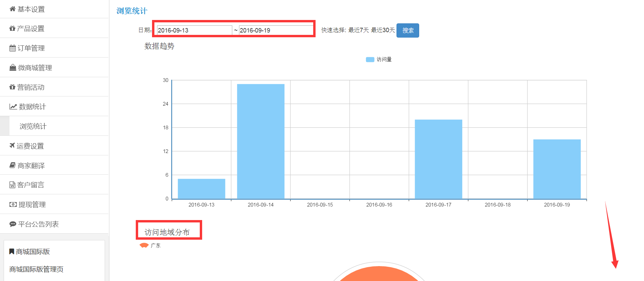
Task: Click the bar for 2016-09-14
Action: (261, 141)
